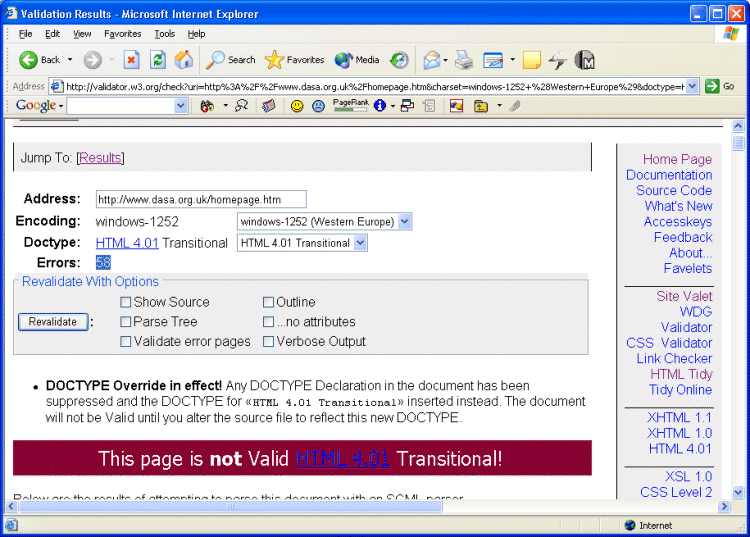
Task: Open the Mail envelope icon
Action: point(431,60)
